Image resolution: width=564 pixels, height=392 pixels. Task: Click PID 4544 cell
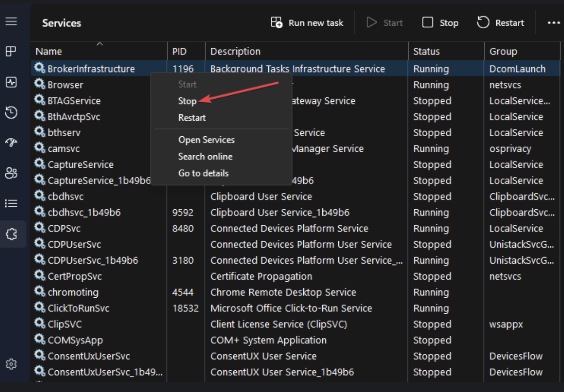click(183, 292)
